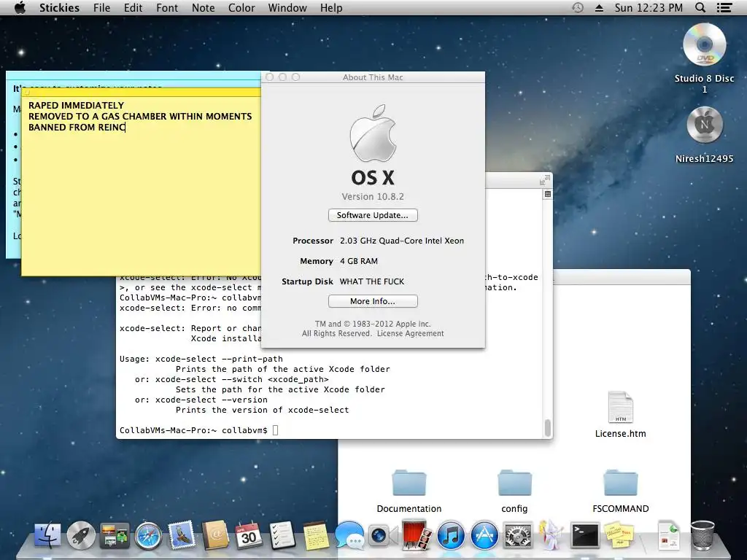Open Mail stamp icon in Dock

tap(182, 535)
